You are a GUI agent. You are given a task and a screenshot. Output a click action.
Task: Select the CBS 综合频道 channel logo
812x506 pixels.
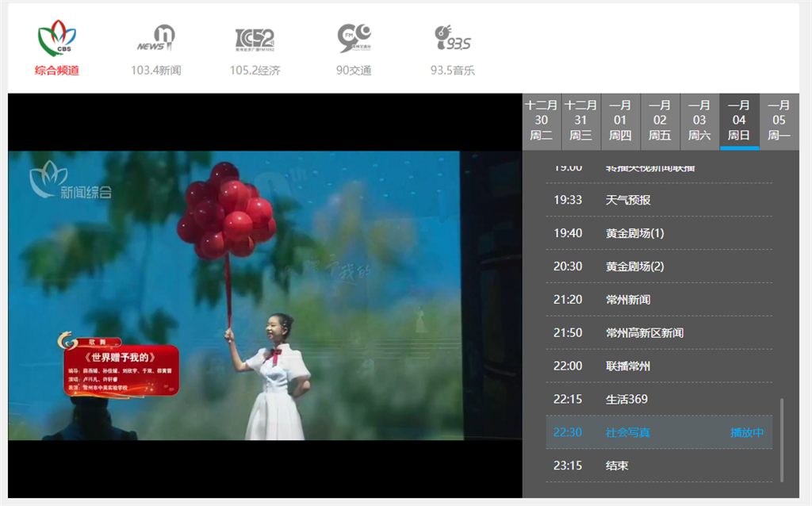57,40
